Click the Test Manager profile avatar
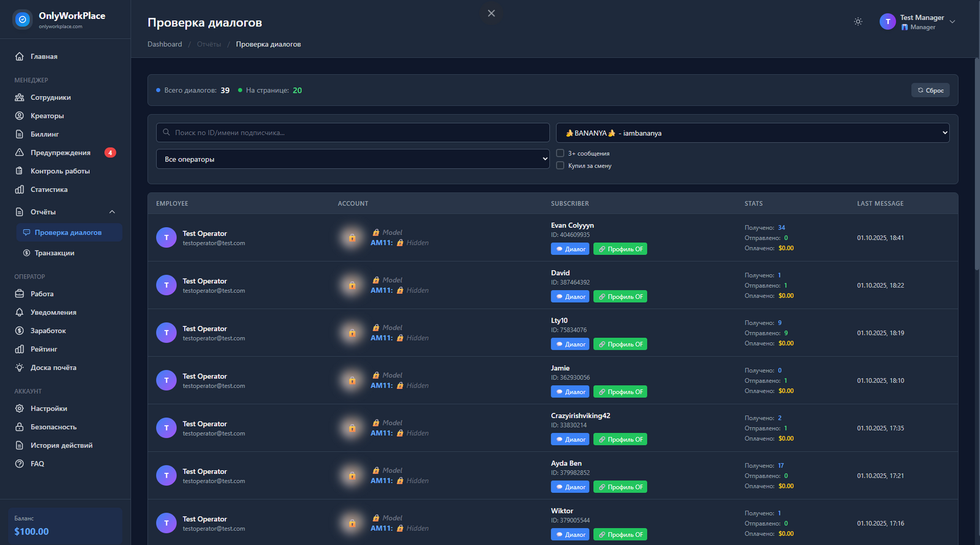The height and width of the screenshot is (545, 980). [888, 22]
